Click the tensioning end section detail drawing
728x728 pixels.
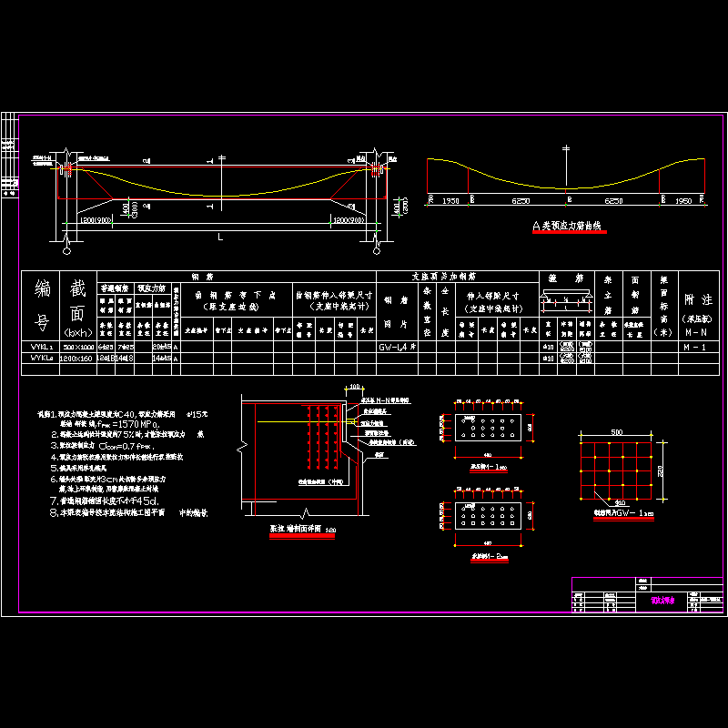coord(300,455)
